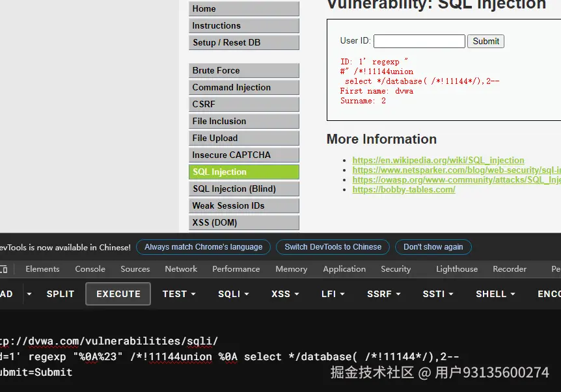Open the bobby-tables.com link
This screenshot has width=561, height=392.
pos(404,189)
